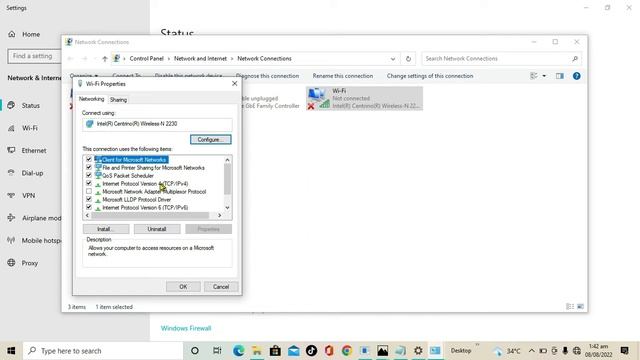
Task: Cancel the Wi-Fi Properties dialog
Action: point(221,287)
